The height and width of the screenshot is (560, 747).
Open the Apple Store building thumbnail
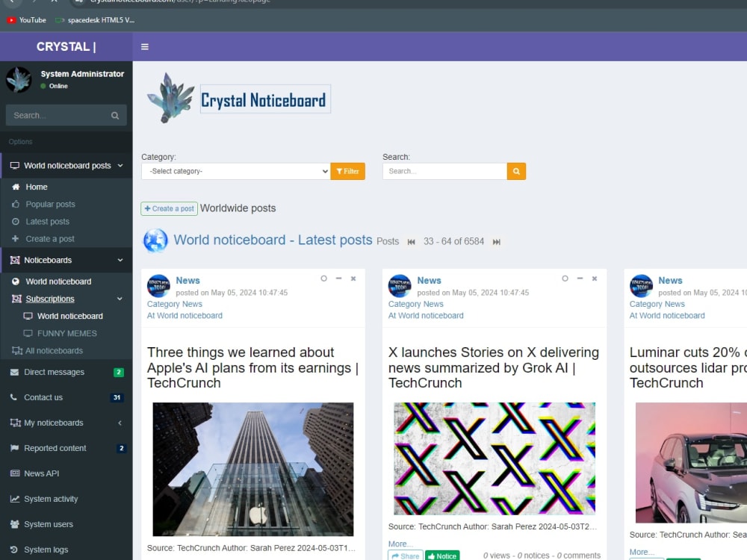point(253,470)
